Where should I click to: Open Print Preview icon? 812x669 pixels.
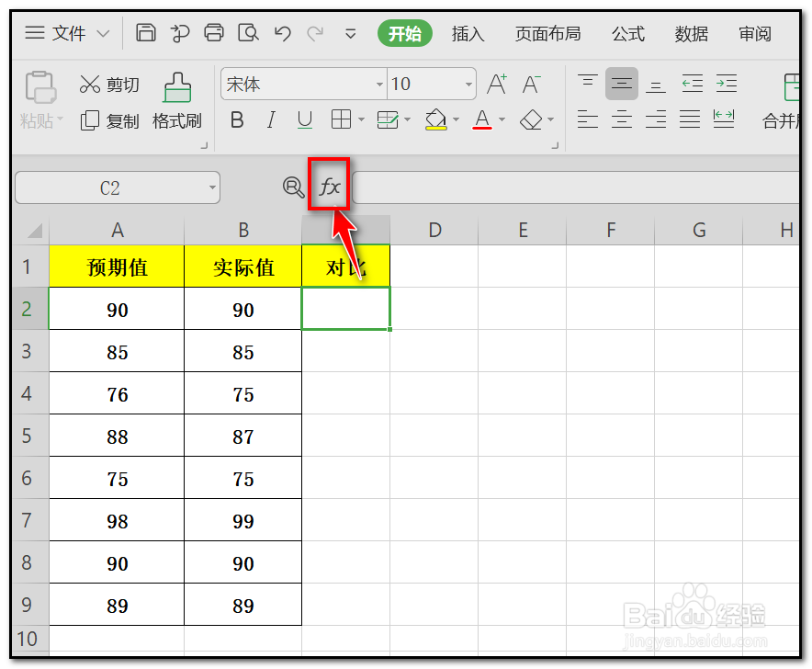(x=248, y=33)
